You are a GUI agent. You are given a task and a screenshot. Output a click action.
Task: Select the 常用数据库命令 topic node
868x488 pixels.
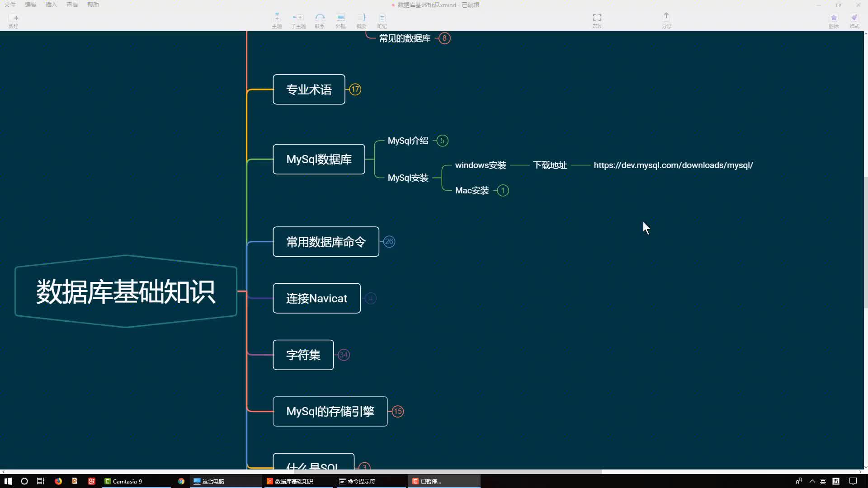coord(326,242)
